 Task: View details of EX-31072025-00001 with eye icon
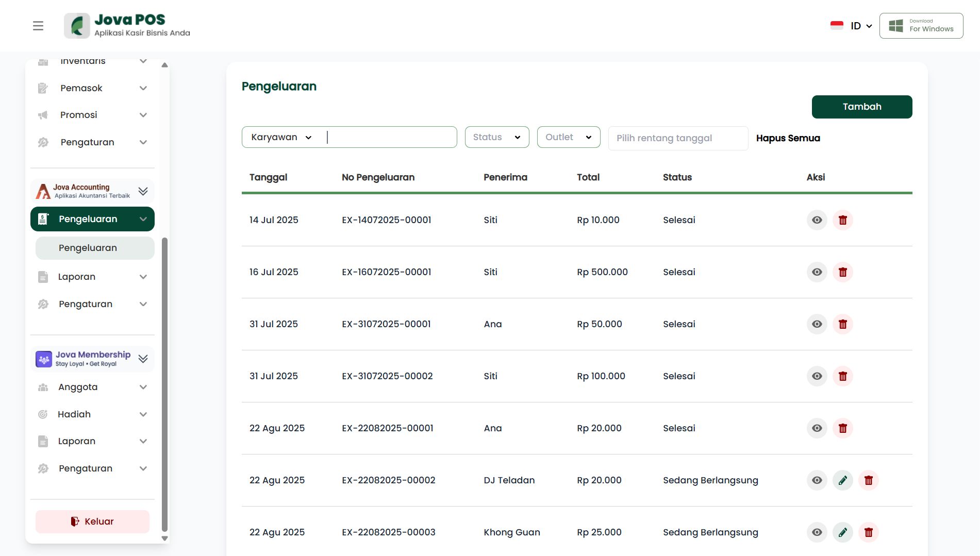817,324
